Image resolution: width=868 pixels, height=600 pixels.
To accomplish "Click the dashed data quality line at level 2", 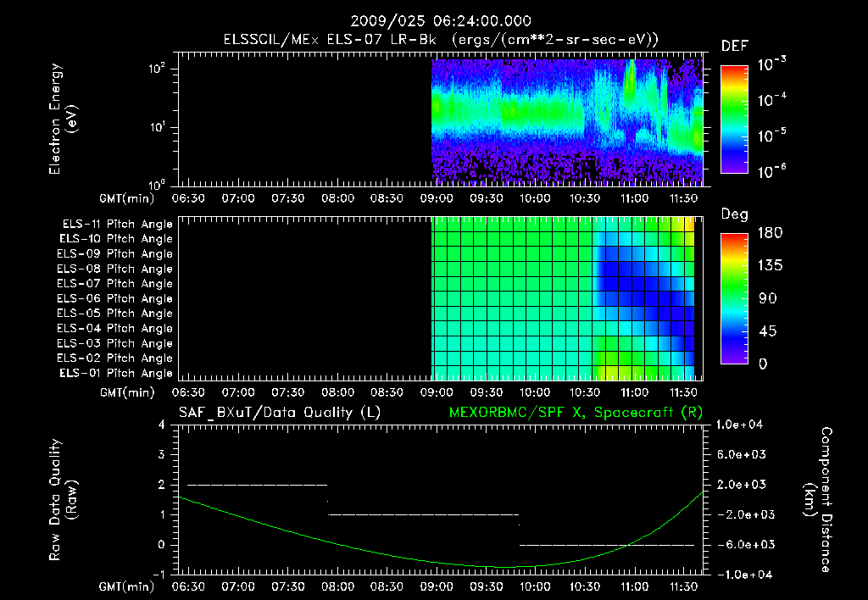I will [258, 485].
